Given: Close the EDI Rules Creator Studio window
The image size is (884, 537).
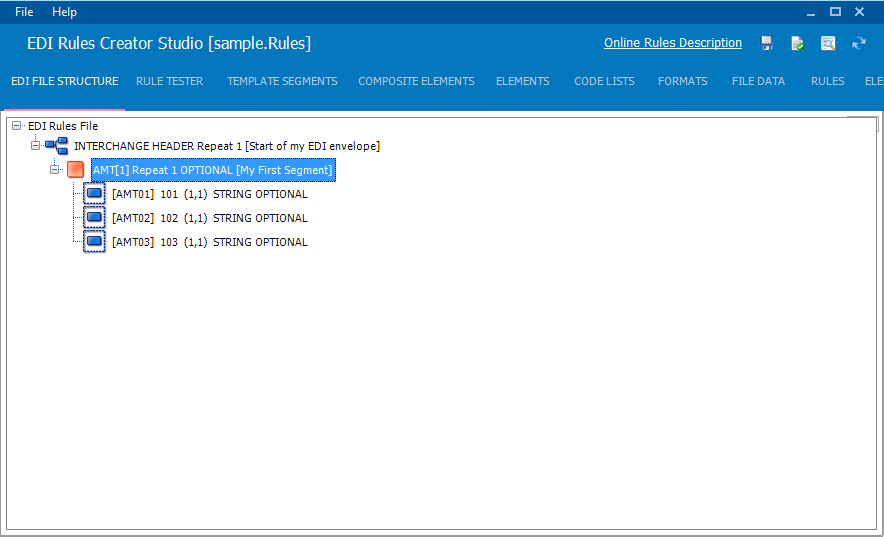Looking at the screenshot, I should pyautogui.click(x=859, y=12).
